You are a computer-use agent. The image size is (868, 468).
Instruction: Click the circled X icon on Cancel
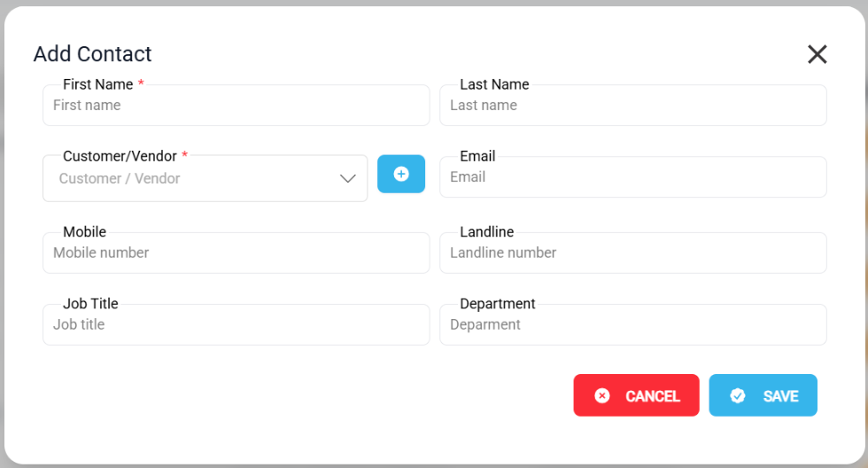tap(602, 396)
